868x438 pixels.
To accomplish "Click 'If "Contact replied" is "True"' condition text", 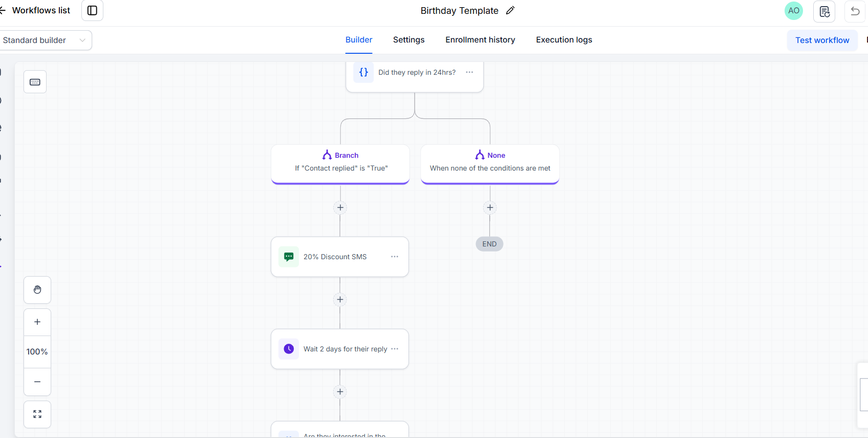I will pyautogui.click(x=341, y=168).
